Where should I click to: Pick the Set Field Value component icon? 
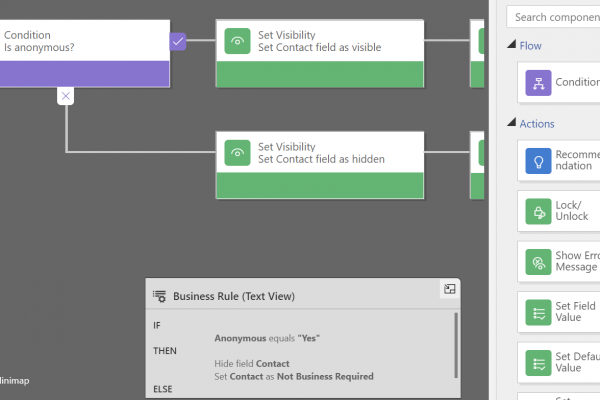[538, 312]
